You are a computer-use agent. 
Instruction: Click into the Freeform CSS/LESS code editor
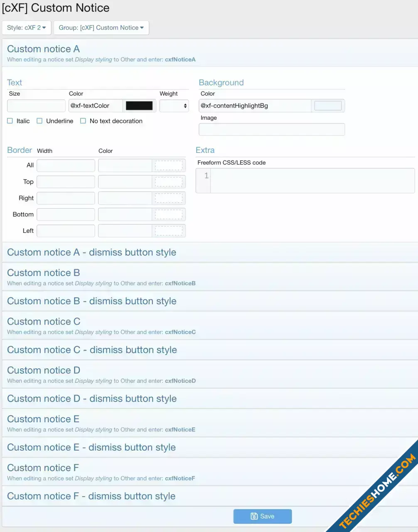coord(312,180)
